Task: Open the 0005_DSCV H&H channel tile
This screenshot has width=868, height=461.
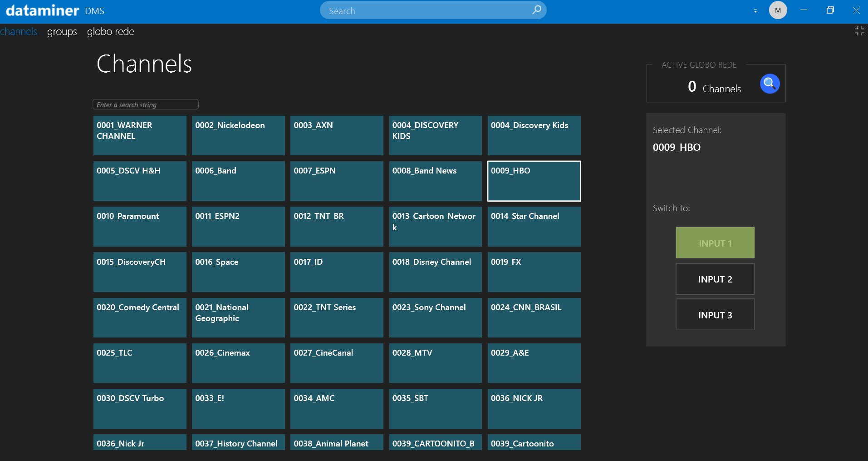Action: point(140,181)
